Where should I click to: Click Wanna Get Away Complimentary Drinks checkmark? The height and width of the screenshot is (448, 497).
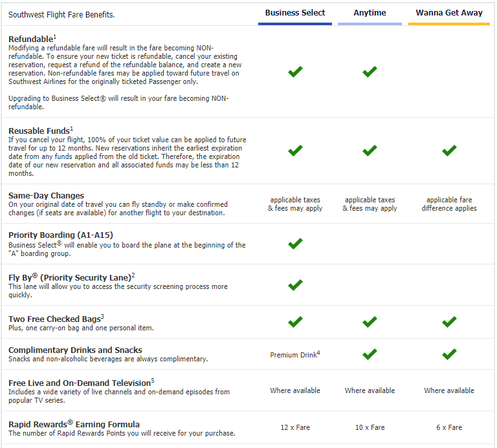click(449, 354)
